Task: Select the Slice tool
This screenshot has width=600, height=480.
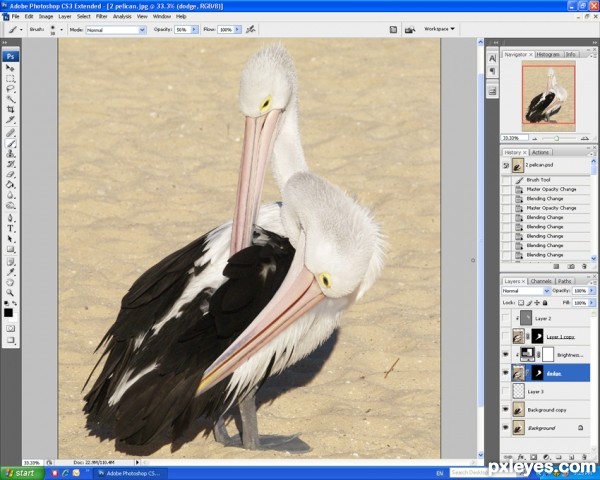Action: [x=10, y=120]
